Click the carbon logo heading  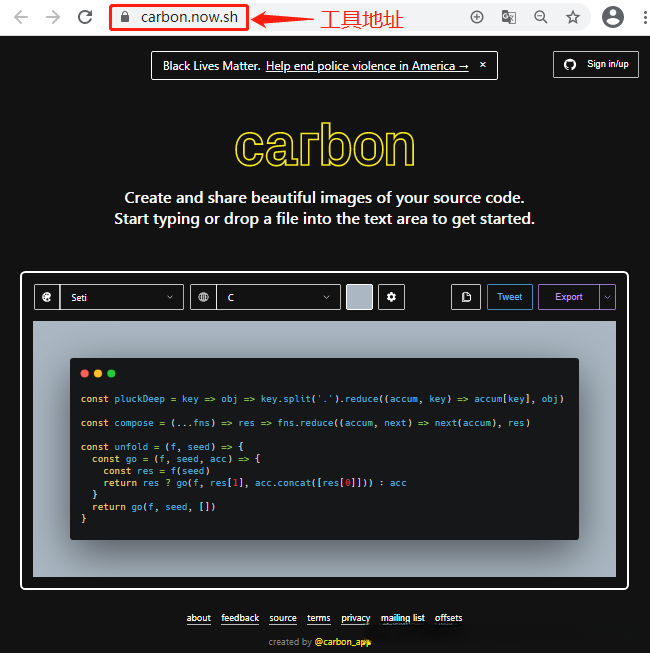325,145
